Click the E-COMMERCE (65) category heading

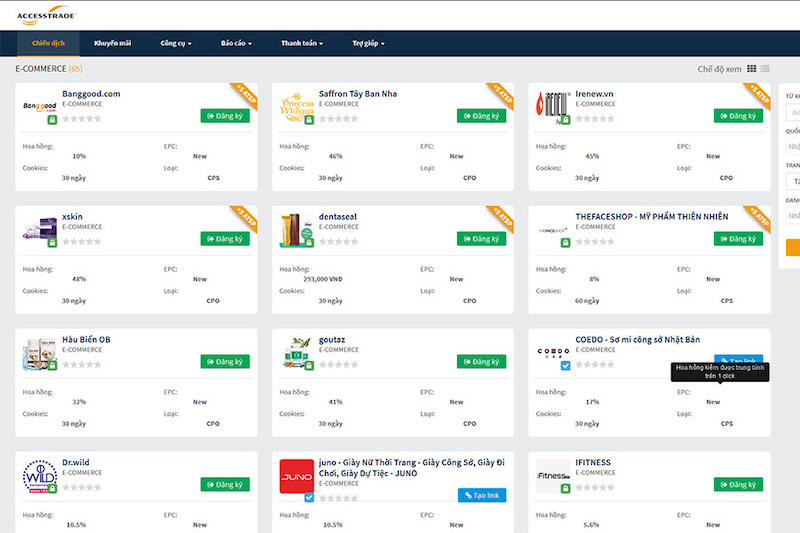49,69
